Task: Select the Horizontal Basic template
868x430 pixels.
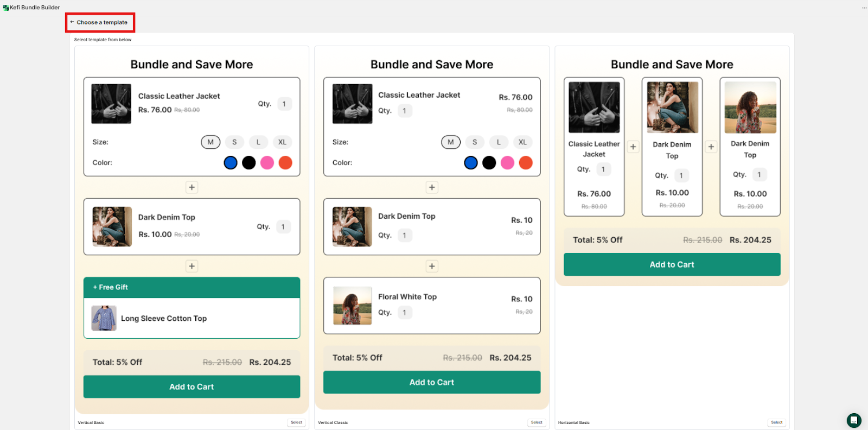Action: point(777,422)
